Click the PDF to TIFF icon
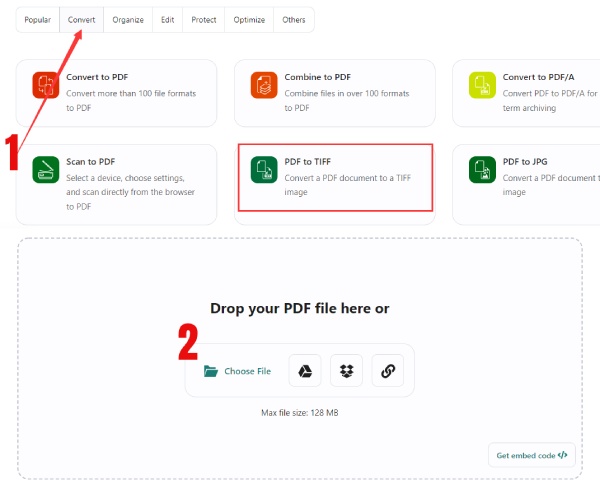The image size is (600, 488). tap(264, 170)
